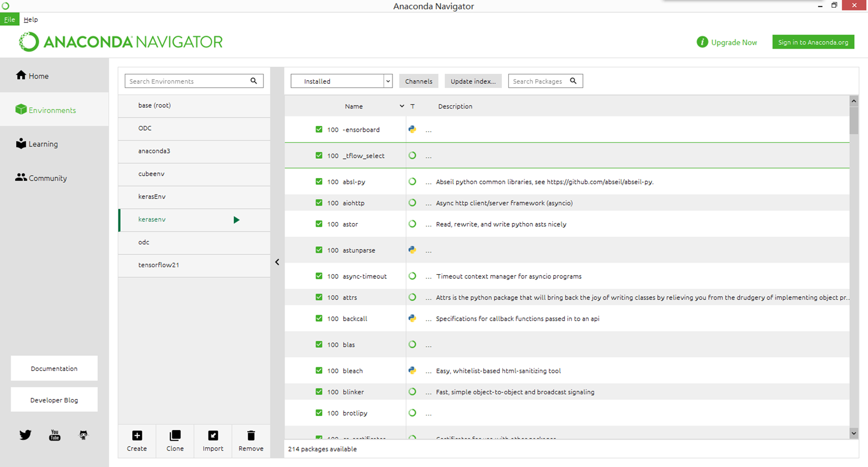
Task: Click the Create environment plus icon
Action: [137, 435]
